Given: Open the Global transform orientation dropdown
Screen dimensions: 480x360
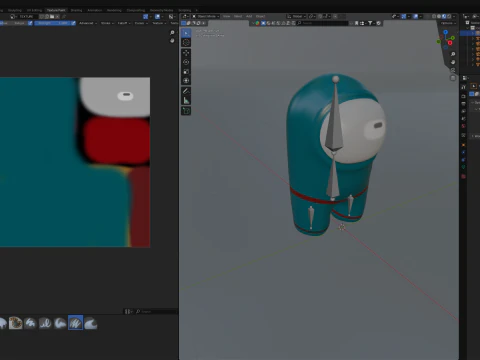Looking at the screenshot, I should coord(296,16).
